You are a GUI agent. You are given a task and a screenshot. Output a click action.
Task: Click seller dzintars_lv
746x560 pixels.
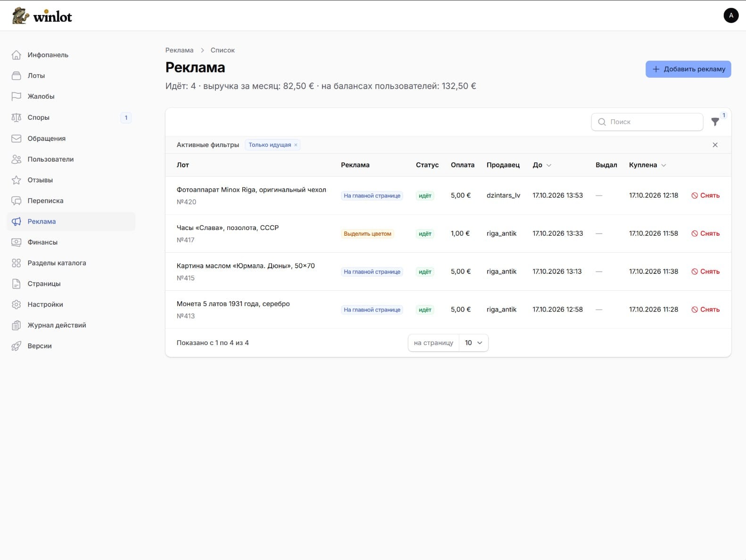[503, 195]
